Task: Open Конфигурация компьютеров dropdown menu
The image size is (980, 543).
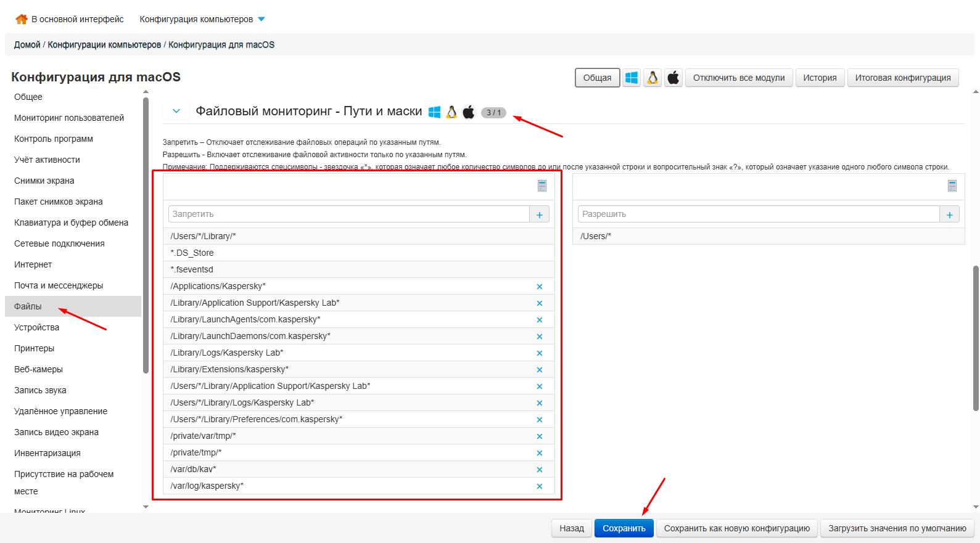Action: [202, 19]
